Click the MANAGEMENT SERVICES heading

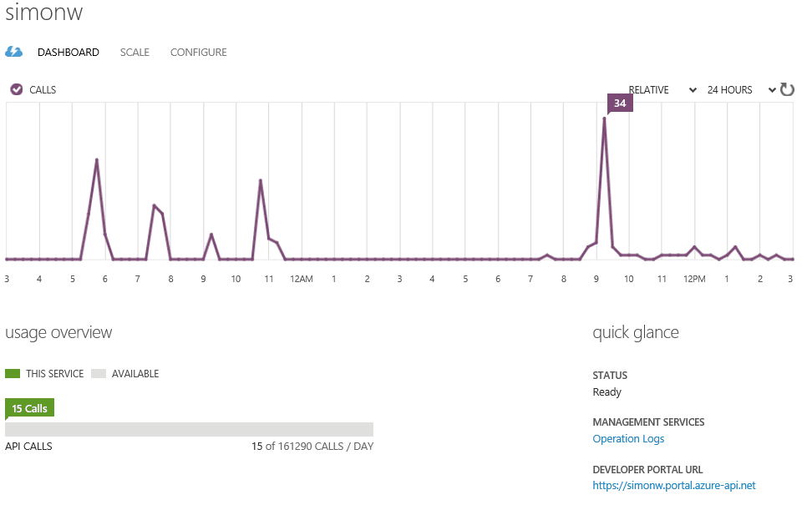pos(648,422)
